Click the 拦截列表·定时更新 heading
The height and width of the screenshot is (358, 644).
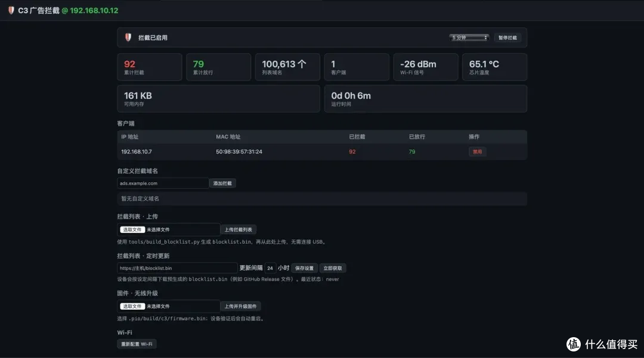point(143,256)
